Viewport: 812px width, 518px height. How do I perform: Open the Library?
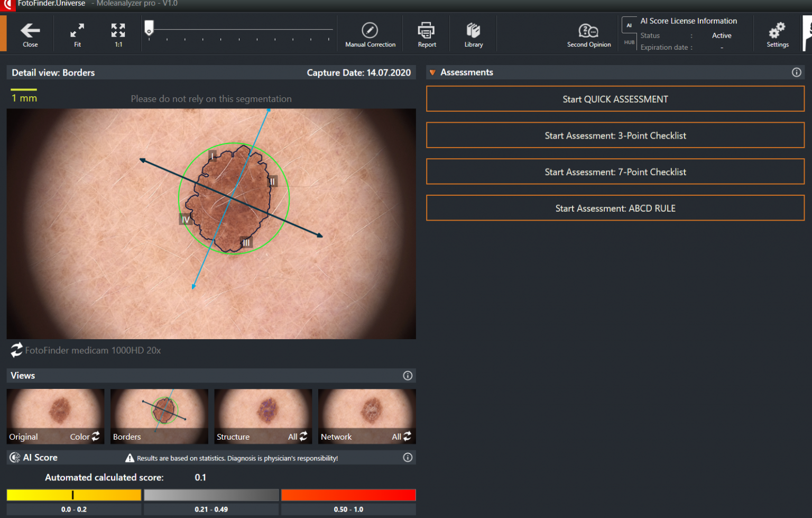(473, 33)
